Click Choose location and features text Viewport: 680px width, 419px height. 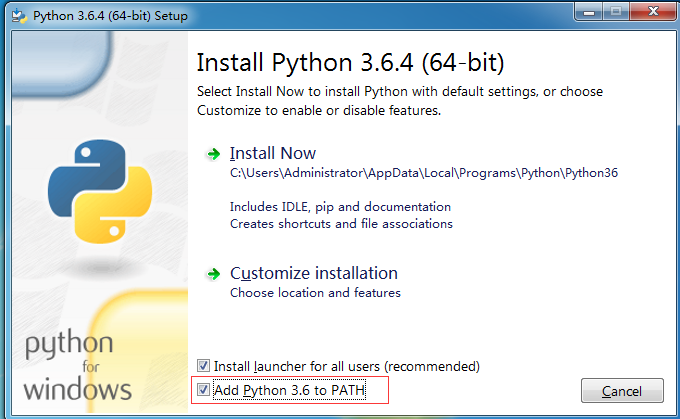click(315, 293)
